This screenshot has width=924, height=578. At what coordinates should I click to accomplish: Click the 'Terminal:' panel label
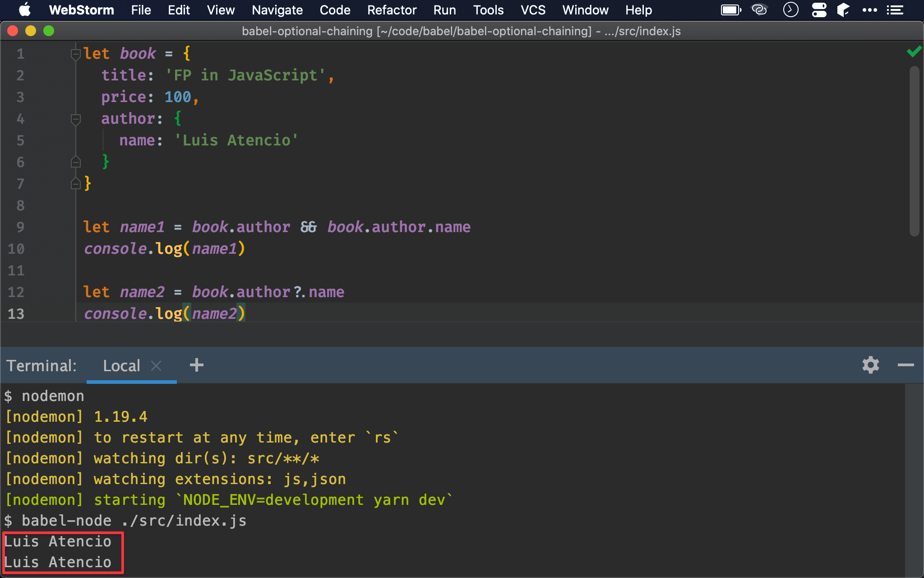[x=42, y=365]
